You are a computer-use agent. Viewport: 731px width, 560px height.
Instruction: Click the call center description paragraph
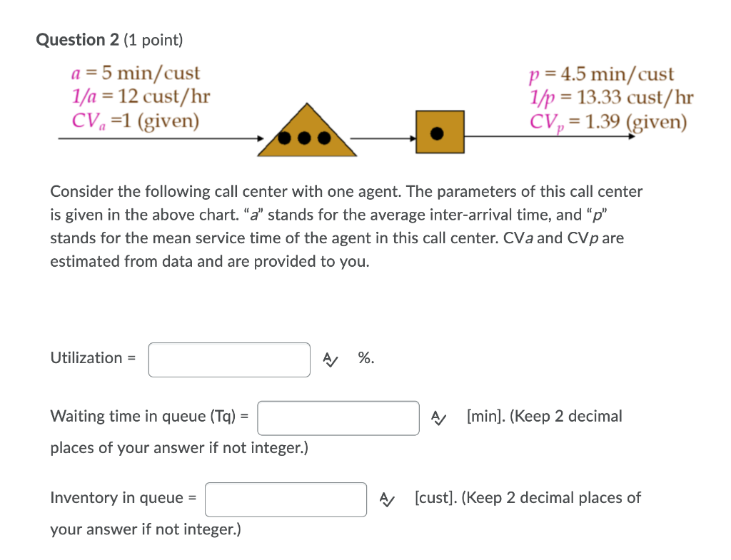click(346, 226)
